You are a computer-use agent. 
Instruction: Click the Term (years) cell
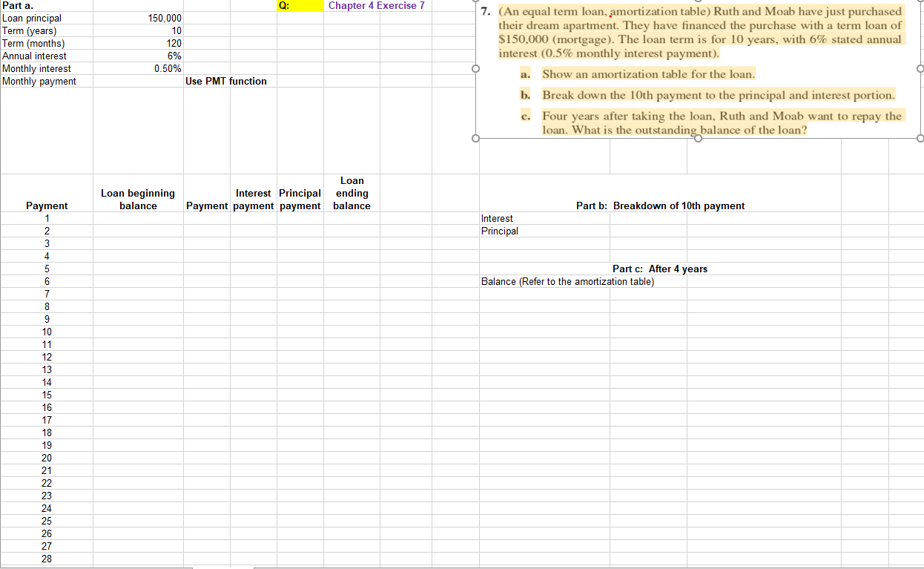point(47,30)
